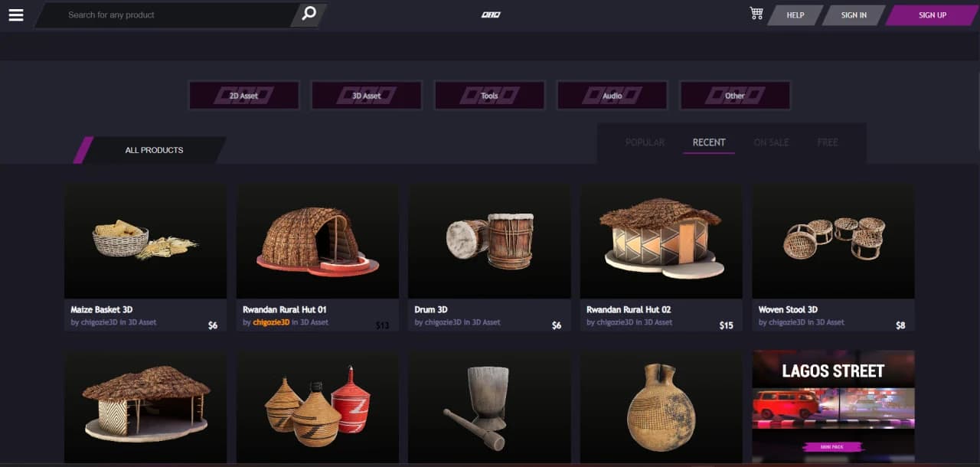Open the Drum 3D product thumbnail
This screenshot has width=980, height=467.
coord(489,240)
